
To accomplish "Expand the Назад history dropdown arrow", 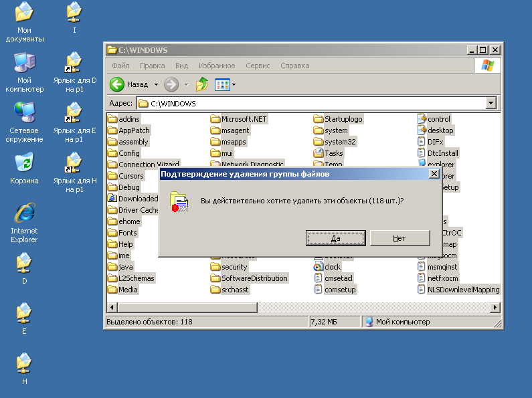I will (x=156, y=85).
